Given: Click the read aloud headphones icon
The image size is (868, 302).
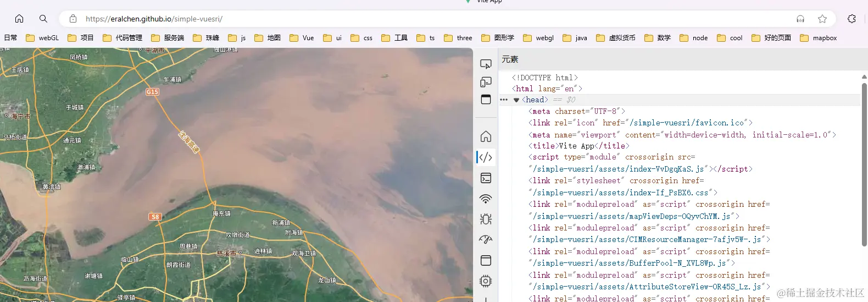Looking at the screenshot, I should pyautogui.click(x=800, y=19).
